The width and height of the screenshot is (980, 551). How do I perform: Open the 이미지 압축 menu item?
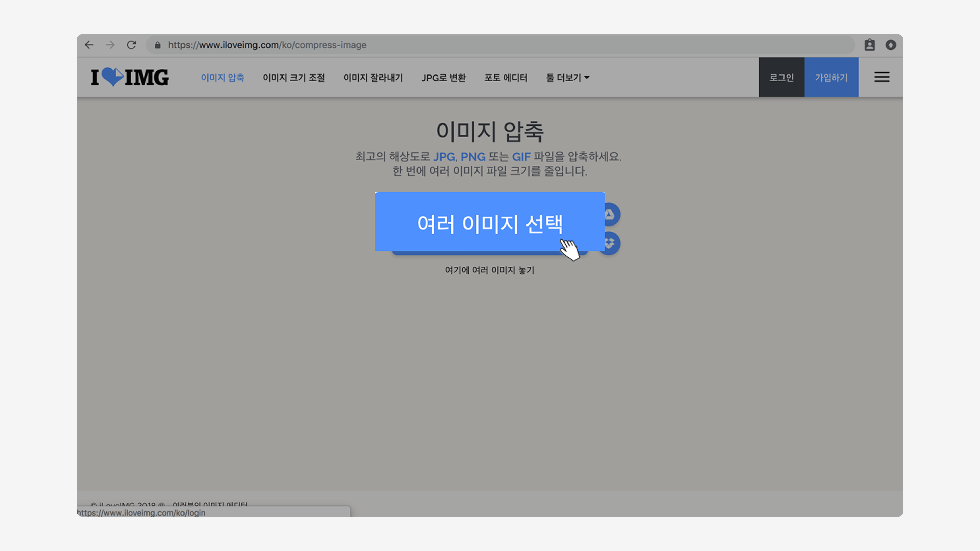223,78
